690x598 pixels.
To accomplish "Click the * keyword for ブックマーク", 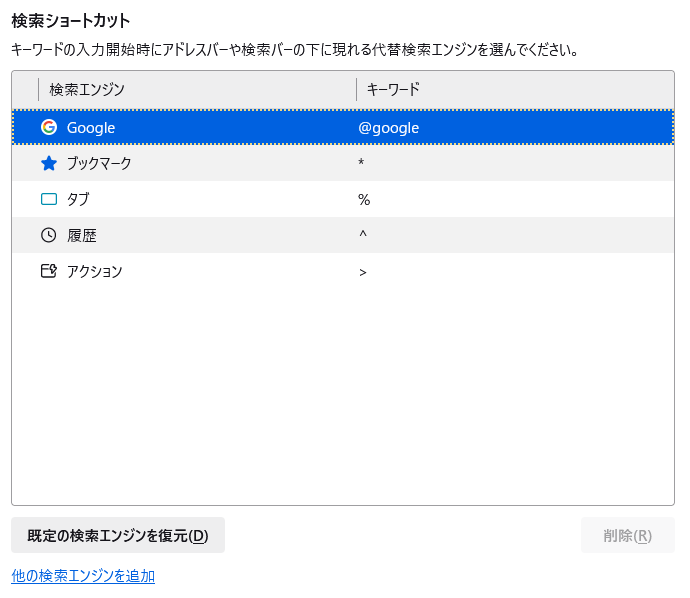I will tap(362, 163).
